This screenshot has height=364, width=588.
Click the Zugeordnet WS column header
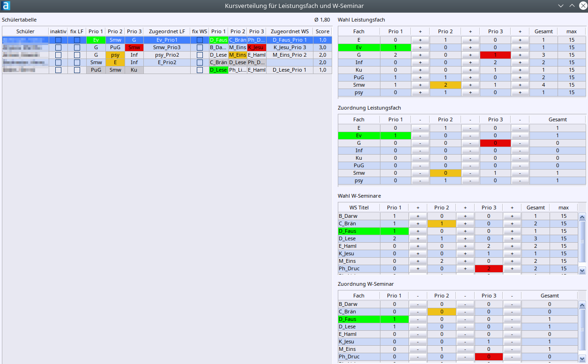[x=290, y=31]
